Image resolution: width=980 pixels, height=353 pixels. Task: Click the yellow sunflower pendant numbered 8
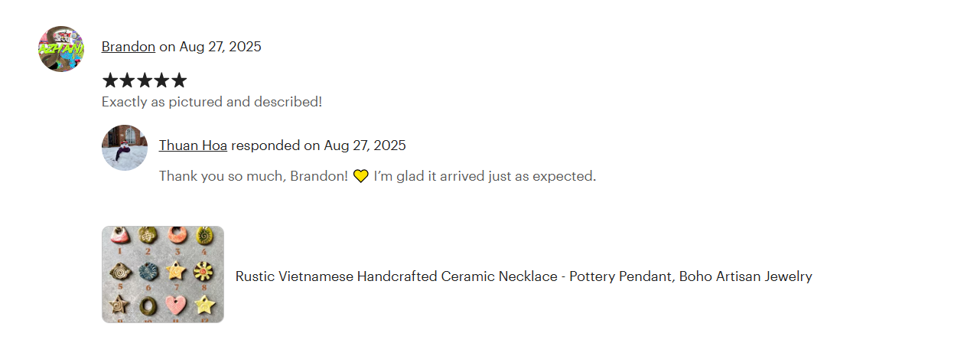coord(203,270)
